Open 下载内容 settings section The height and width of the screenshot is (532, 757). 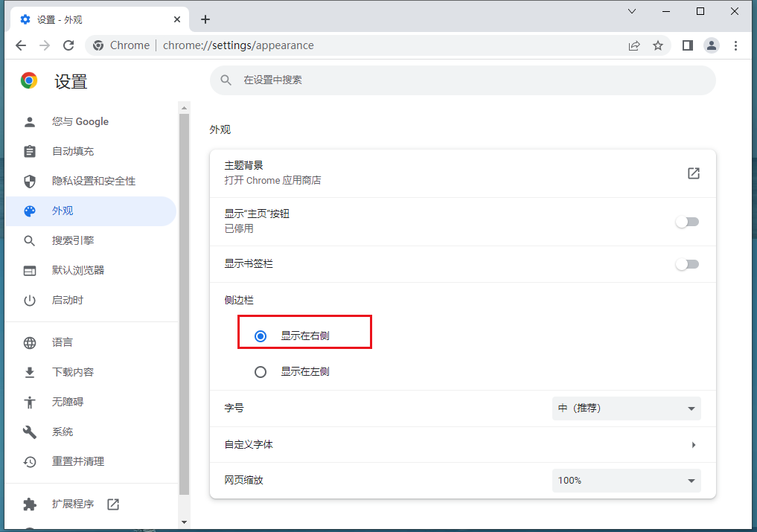click(x=92, y=372)
